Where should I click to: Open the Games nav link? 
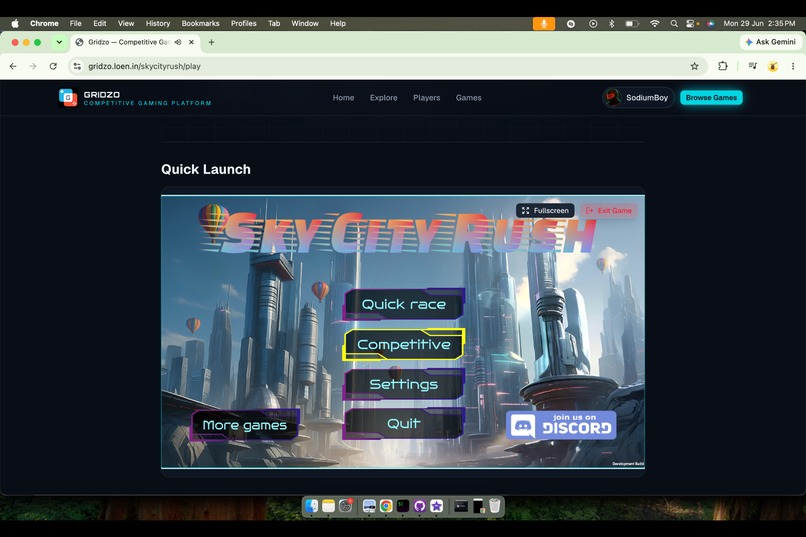click(x=468, y=98)
